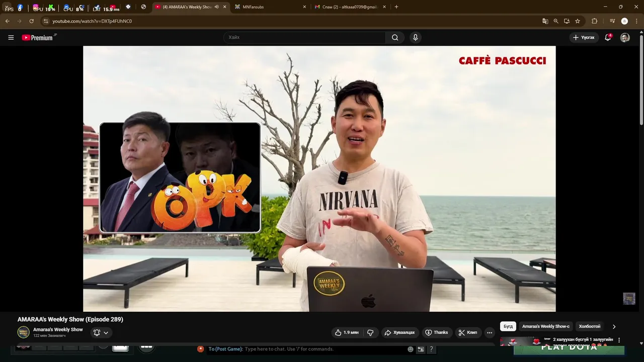Show more filter chips with right chevron
This screenshot has height=362, width=644.
pos(614,326)
